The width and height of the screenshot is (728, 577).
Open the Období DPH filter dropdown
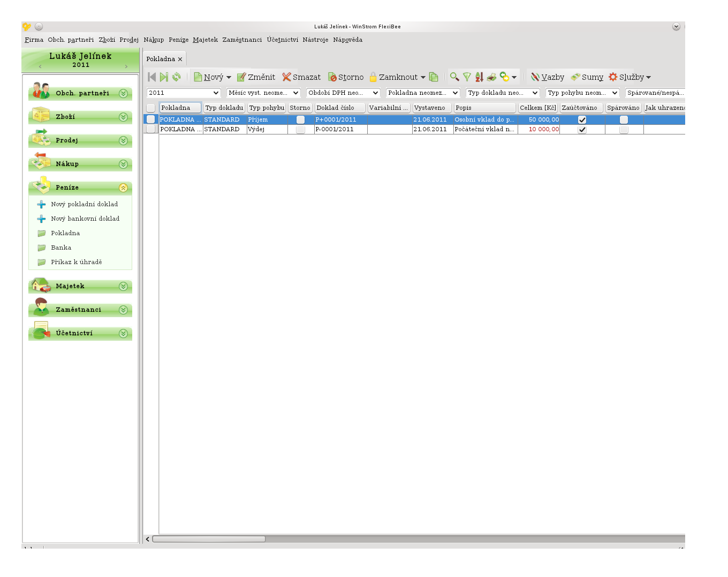pos(343,93)
